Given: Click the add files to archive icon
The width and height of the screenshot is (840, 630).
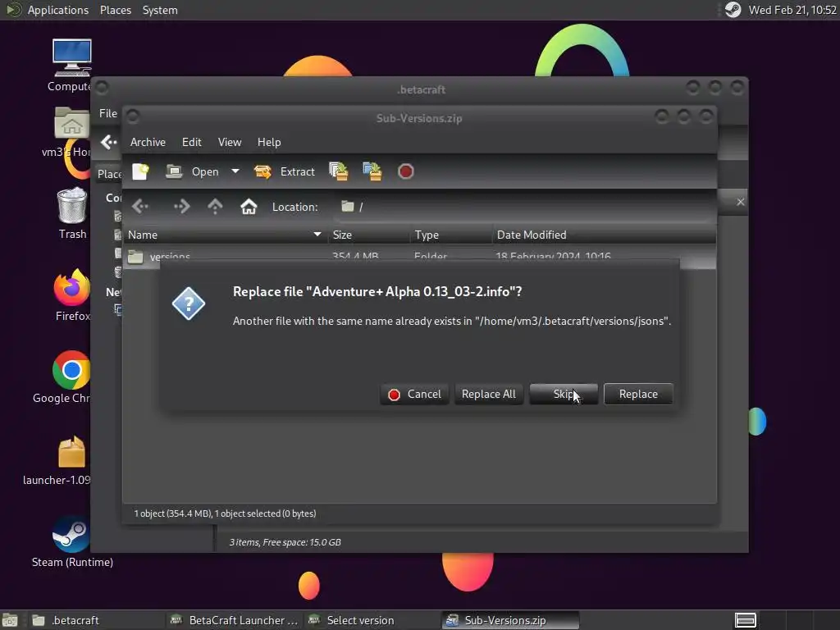Looking at the screenshot, I should coord(339,171).
